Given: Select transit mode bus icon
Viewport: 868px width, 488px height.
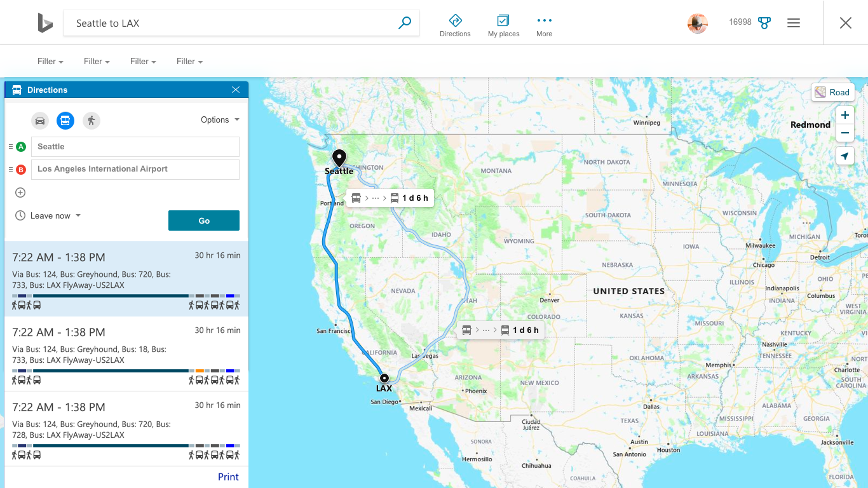Looking at the screenshot, I should [65, 120].
